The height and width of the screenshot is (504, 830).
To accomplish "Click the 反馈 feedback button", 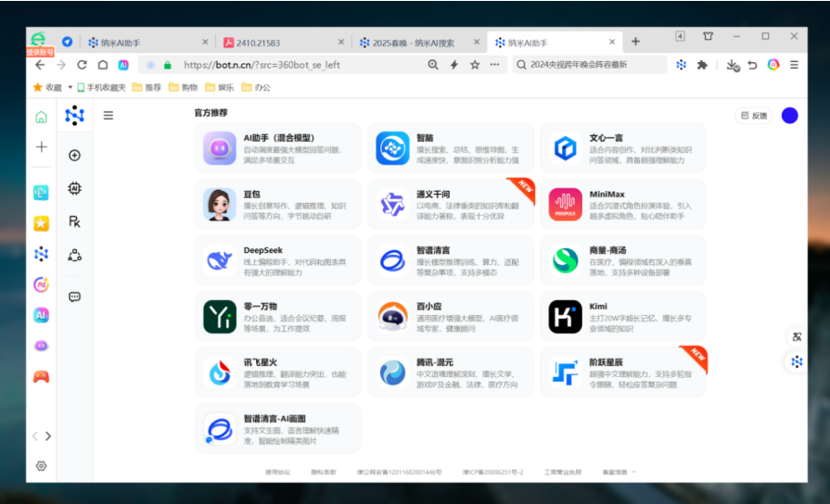I will point(753,116).
